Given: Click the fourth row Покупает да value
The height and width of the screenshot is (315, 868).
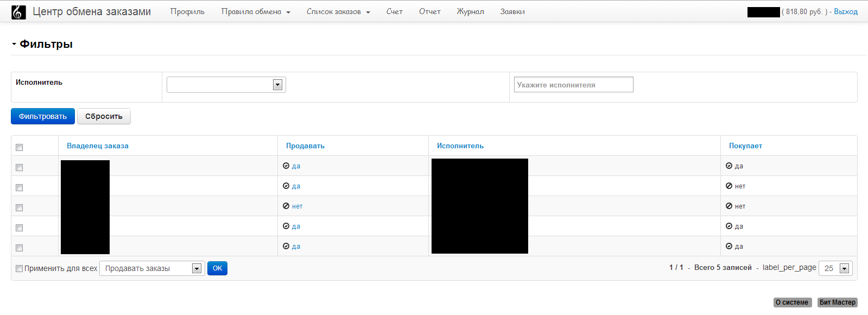Looking at the screenshot, I should 739,226.
